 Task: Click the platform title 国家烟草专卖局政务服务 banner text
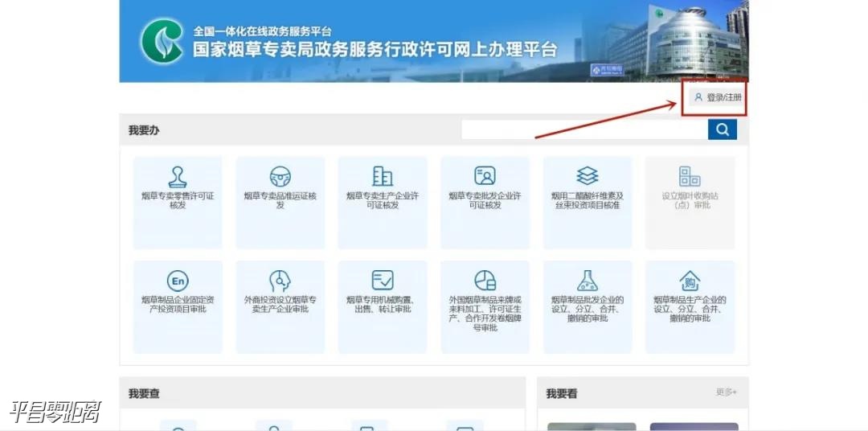(375, 49)
